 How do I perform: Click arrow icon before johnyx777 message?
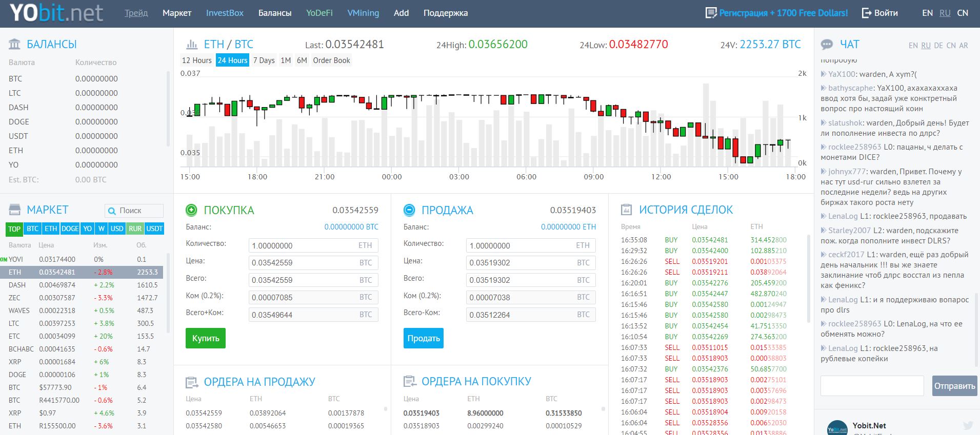click(824, 172)
